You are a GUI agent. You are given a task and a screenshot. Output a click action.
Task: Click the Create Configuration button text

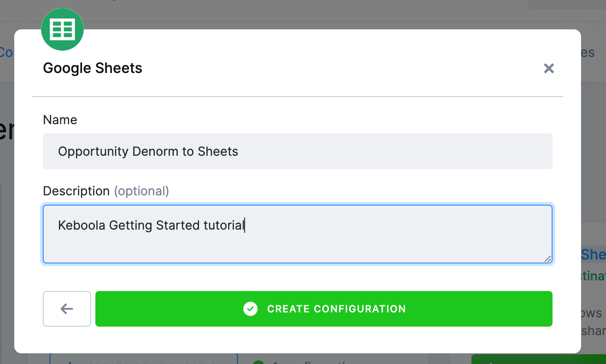point(336,309)
